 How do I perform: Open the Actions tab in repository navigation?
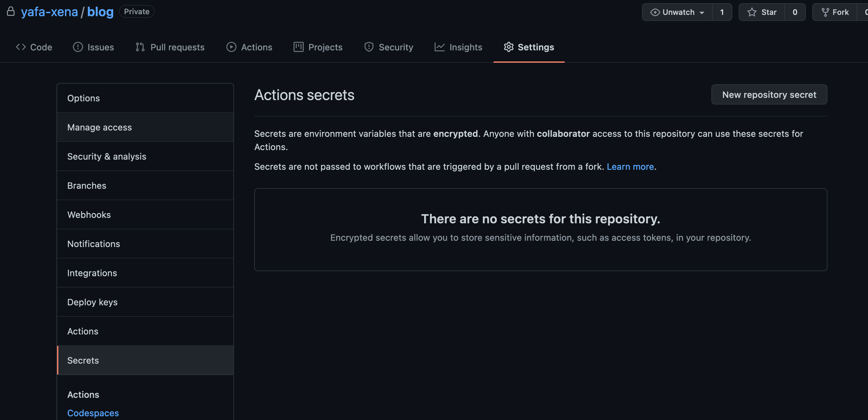pos(249,47)
